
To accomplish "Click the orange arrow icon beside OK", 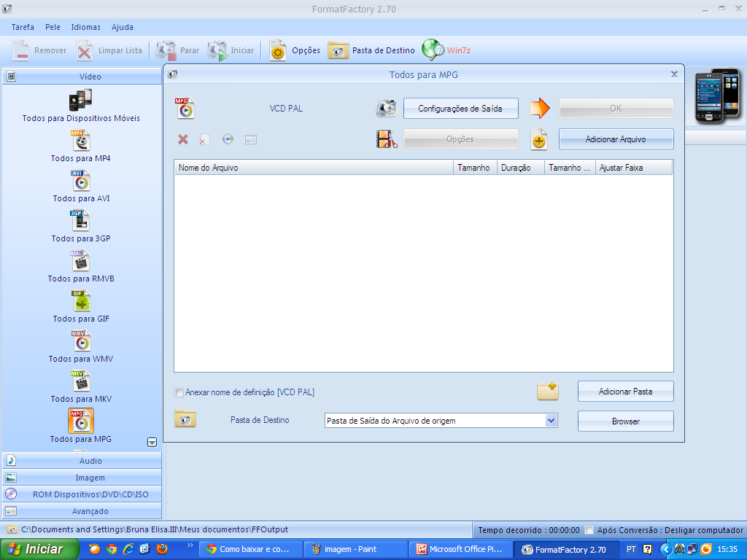I will [x=540, y=108].
